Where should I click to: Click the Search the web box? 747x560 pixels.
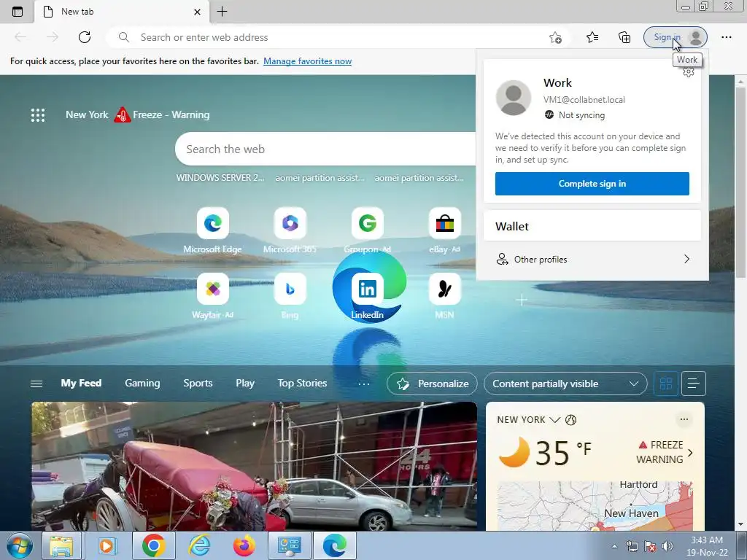pyautogui.click(x=326, y=149)
